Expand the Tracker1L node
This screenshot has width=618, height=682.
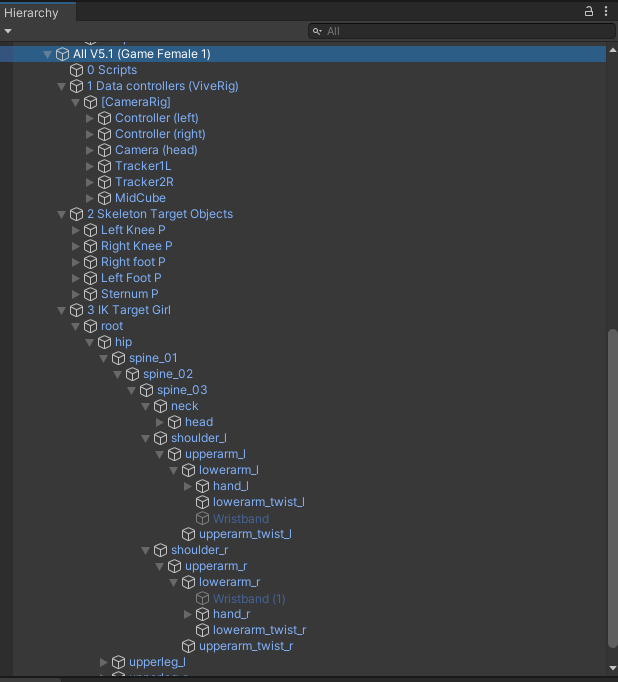(x=90, y=167)
